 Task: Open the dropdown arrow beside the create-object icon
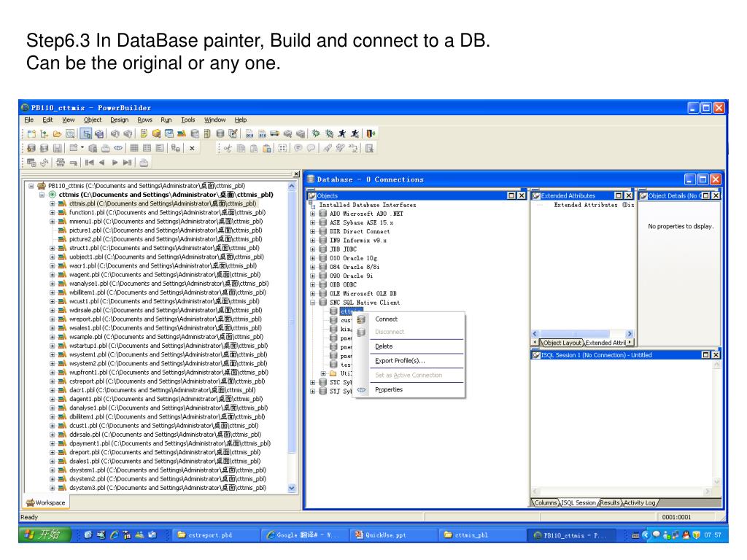pos(82,147)
